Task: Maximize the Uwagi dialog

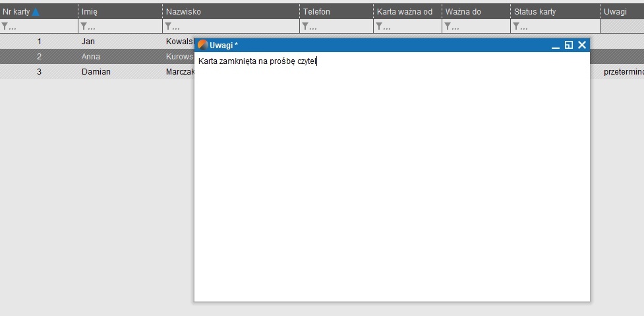Action: click(x=568, y=46)
